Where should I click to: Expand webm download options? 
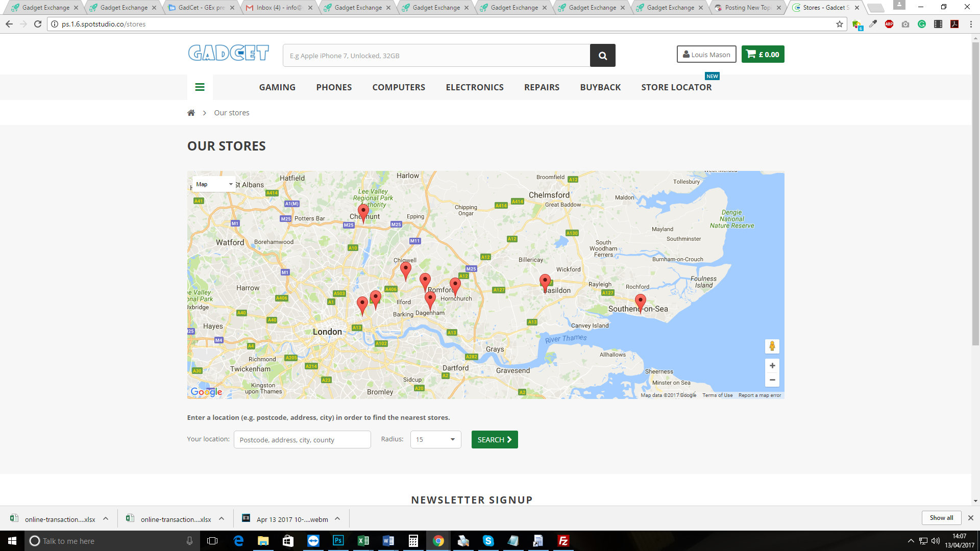337,519
